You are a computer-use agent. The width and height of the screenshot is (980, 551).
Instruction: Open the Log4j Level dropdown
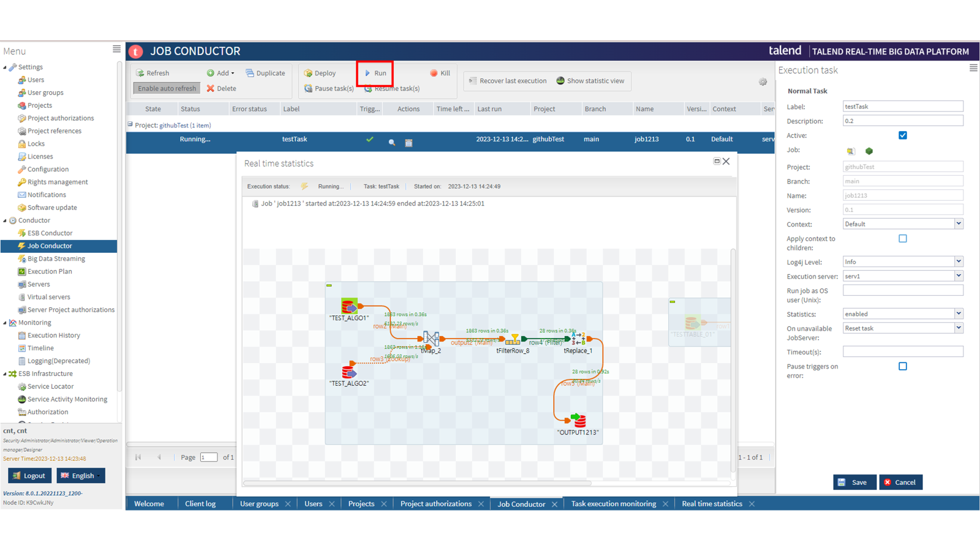click(959, 261)
